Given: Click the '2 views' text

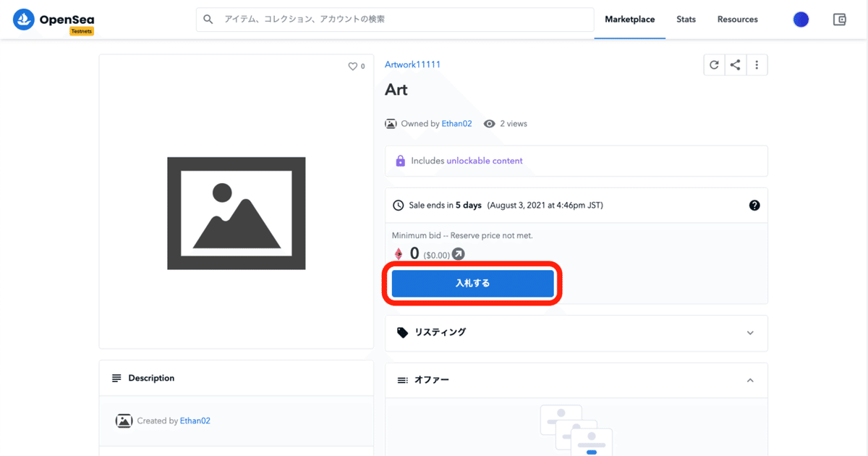Looking at the screenshot, I should 513,124.
